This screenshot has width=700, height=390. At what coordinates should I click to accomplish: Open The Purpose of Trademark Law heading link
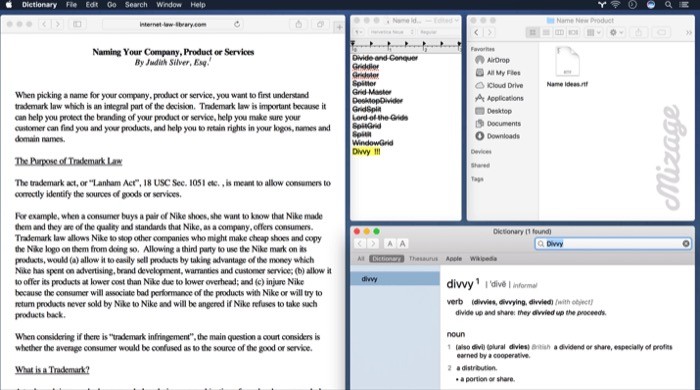tap(68, 161)
